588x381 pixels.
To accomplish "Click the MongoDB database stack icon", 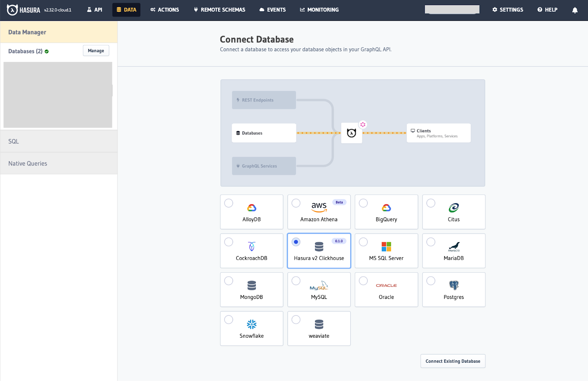I will pos(252,286).
